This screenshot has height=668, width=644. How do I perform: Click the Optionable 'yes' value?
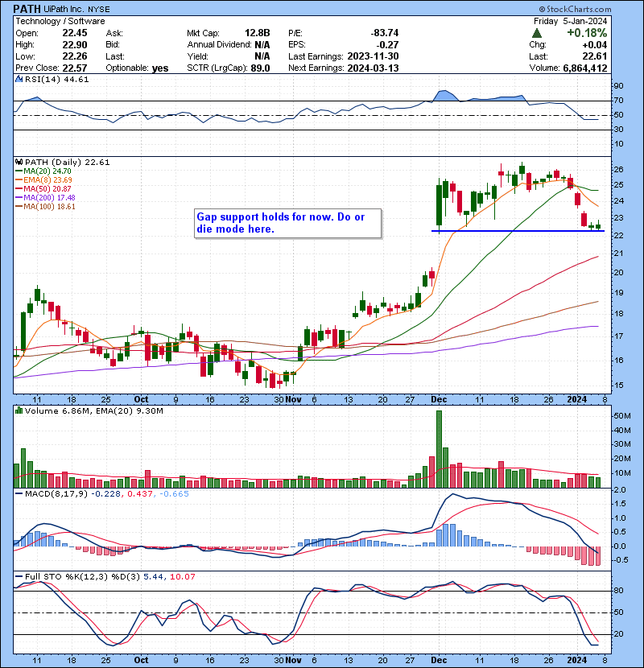coord(160,68)
